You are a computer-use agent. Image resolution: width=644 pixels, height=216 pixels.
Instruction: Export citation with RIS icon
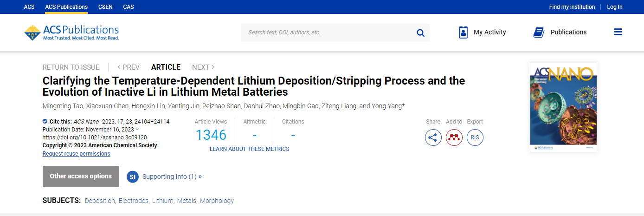[x=475, y=137]
